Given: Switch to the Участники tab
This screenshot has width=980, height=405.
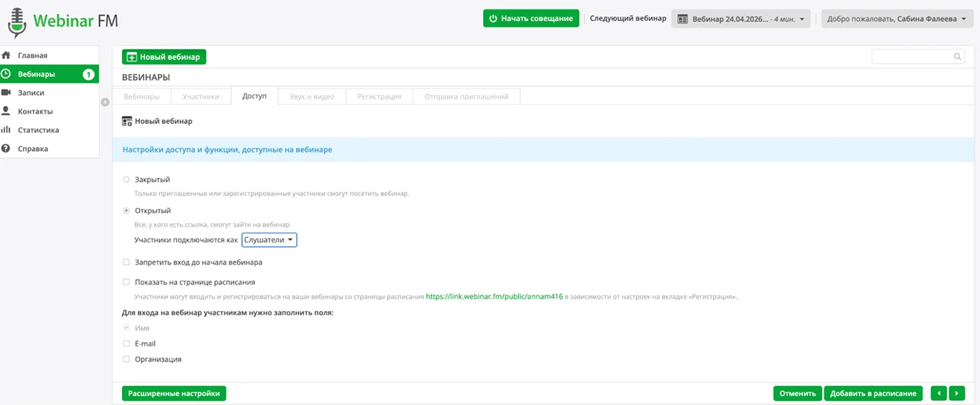Looking at the screenshot, I should pos(201,97).
